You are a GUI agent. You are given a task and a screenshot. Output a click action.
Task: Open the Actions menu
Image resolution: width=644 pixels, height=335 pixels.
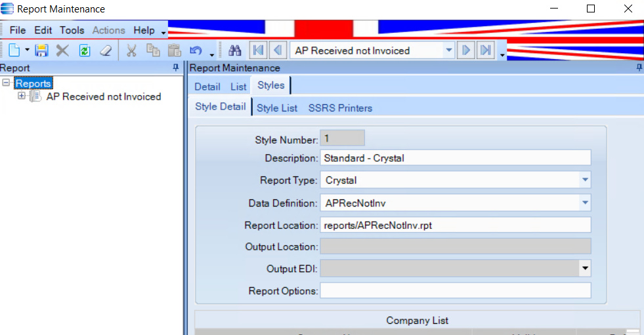pyautogui.click(x=109, y=30)
